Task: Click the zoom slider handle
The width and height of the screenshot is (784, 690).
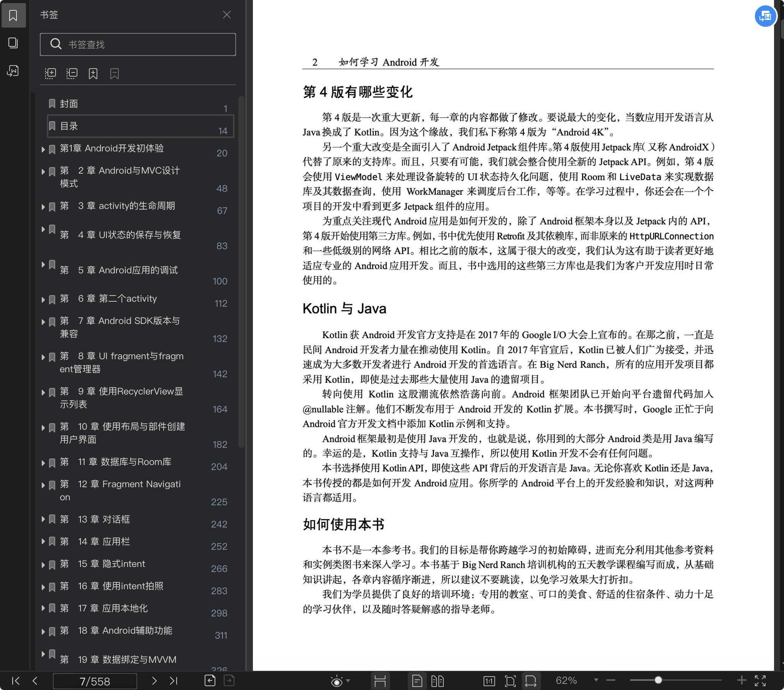Action: 658,680
